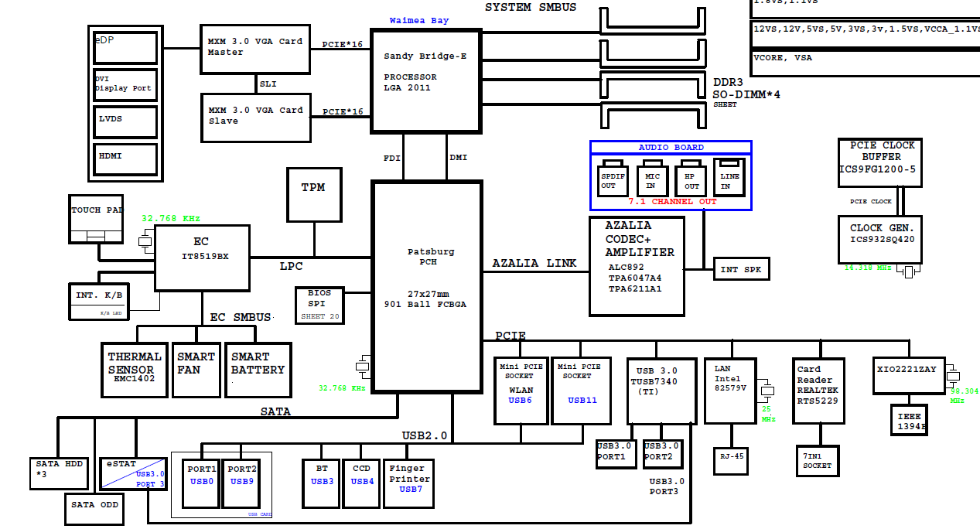
Task: Select the PCIE CLOCK BUFFER block
Action: [880, 162]
